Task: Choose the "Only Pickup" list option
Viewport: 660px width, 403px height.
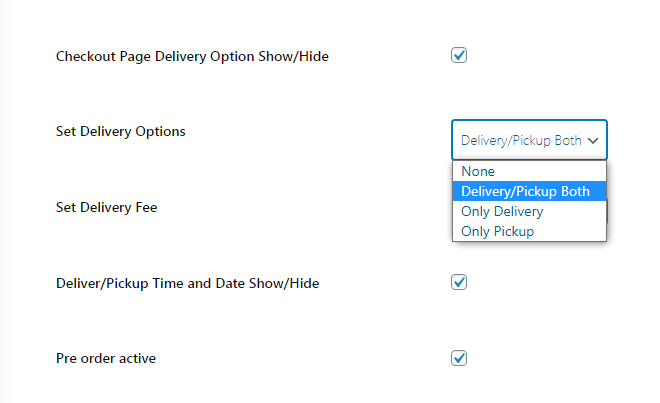Action: (x=497, y=231)
